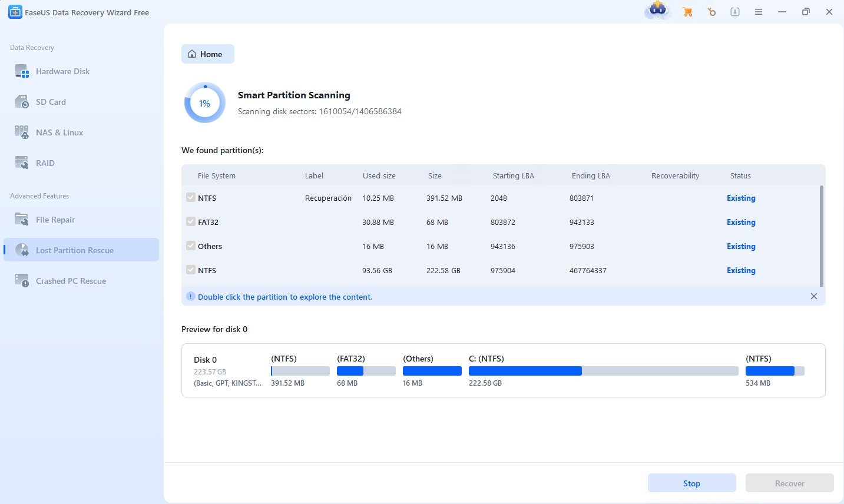Dismiss the double-click partition hint
The image size is (844, 504).
point(814,296)
